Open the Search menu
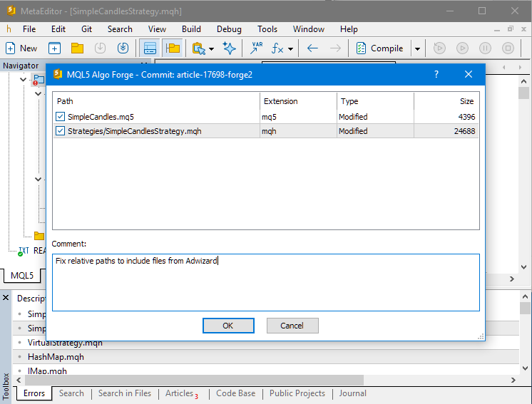 click(x=120, y=29)
